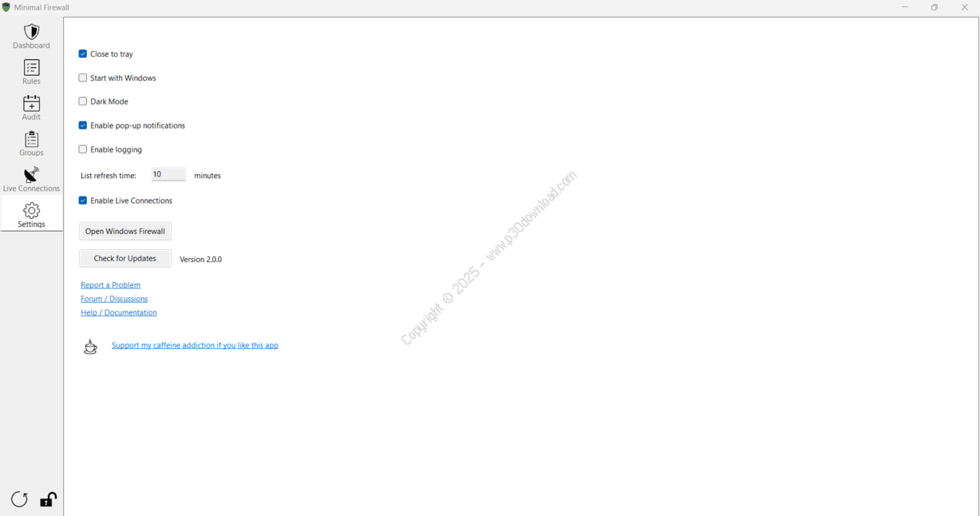Enable logging checkbox

pos(83,149)
